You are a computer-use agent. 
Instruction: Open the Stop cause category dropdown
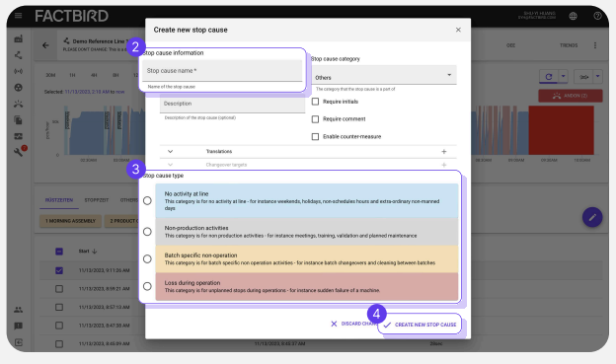click(x=384, y=75)
